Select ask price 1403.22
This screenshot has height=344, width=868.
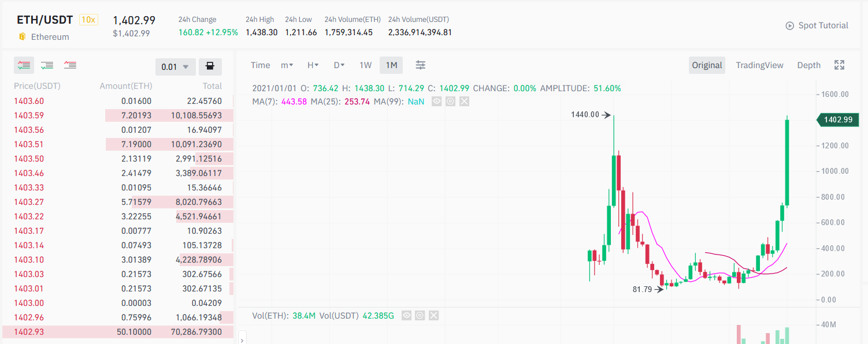pyautogui.click(x=28, y=216)
